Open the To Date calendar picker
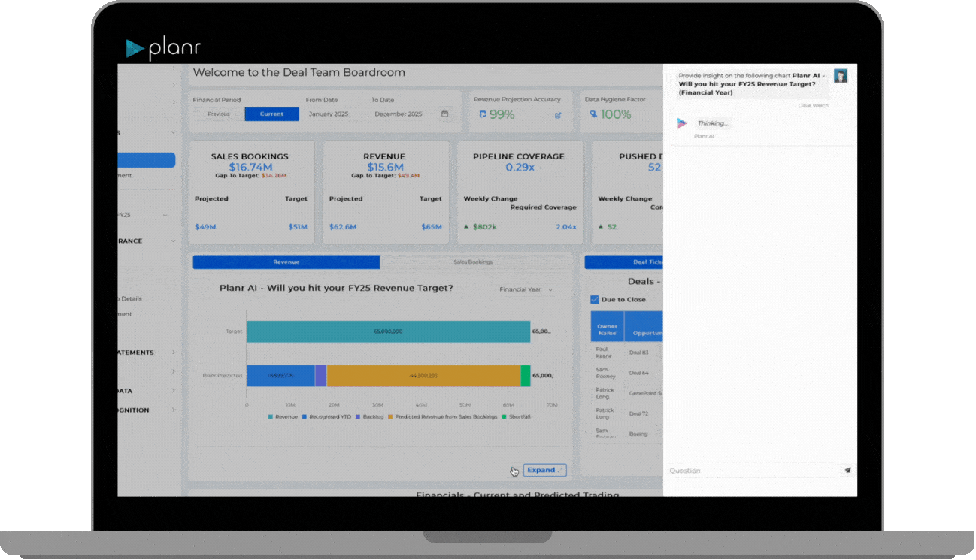Viewport: 976px width, 560px height. pos(444,114)
